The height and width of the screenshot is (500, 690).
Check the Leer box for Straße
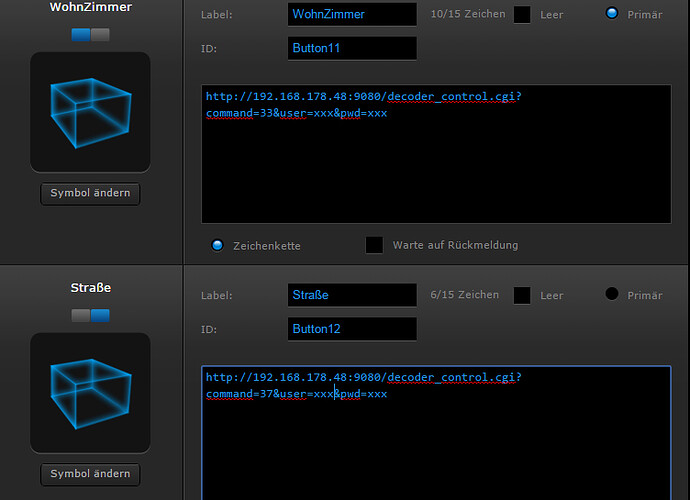(x=522, y=295)
